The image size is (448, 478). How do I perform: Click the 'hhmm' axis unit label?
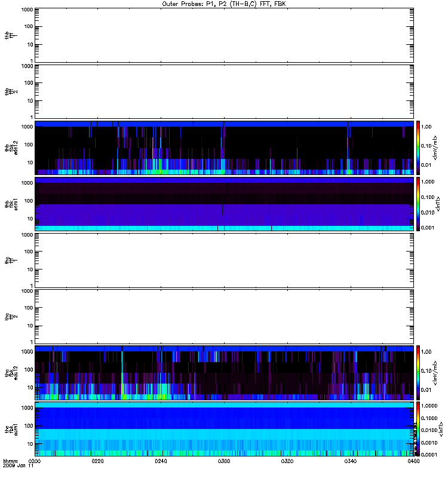click(x=10, y=461)
